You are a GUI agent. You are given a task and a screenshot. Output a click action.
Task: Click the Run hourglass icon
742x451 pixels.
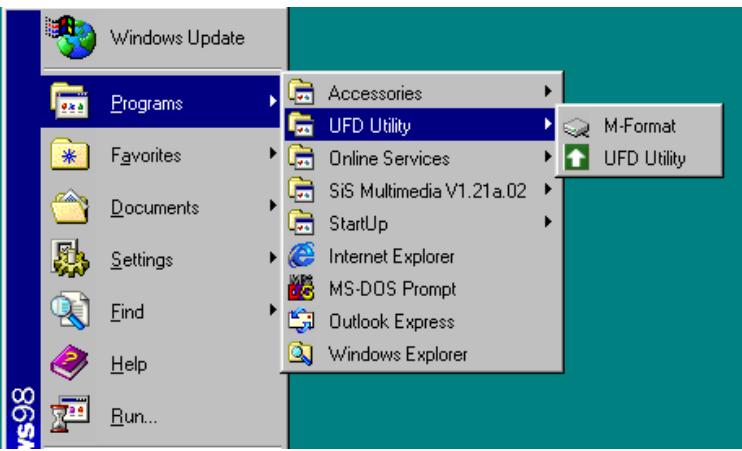point(70,414)
